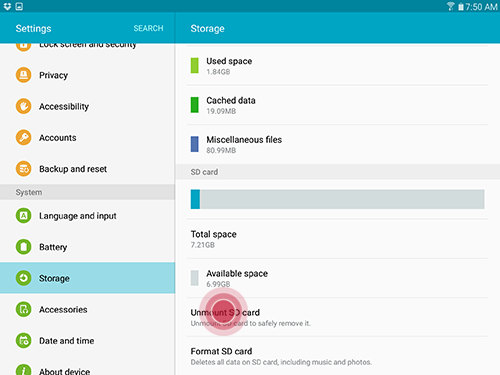Tap the Backup and reset icon
The height and width of the screenshot is (375, 500).
point(23,169)
